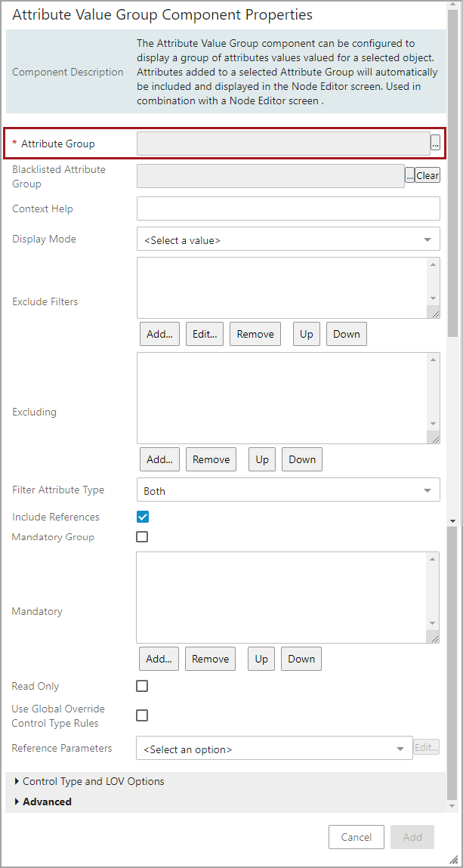Clear the Blacklisted Attribute Group field

coord(427,175)
